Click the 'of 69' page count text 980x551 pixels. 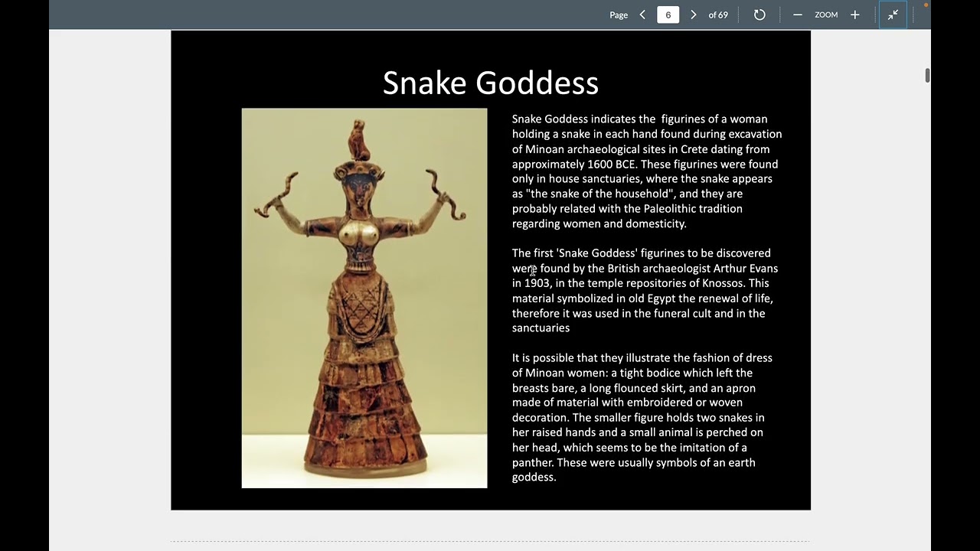pyautogui.click(x=718, y=15)
